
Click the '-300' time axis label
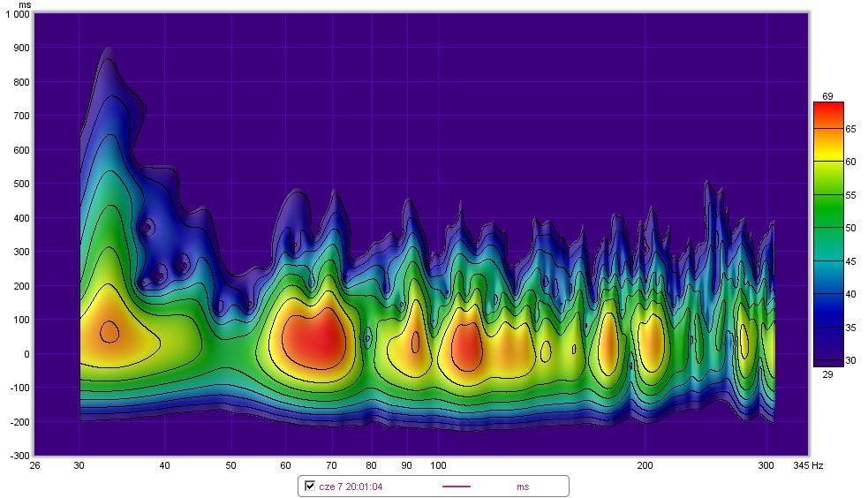click(20, 456)
